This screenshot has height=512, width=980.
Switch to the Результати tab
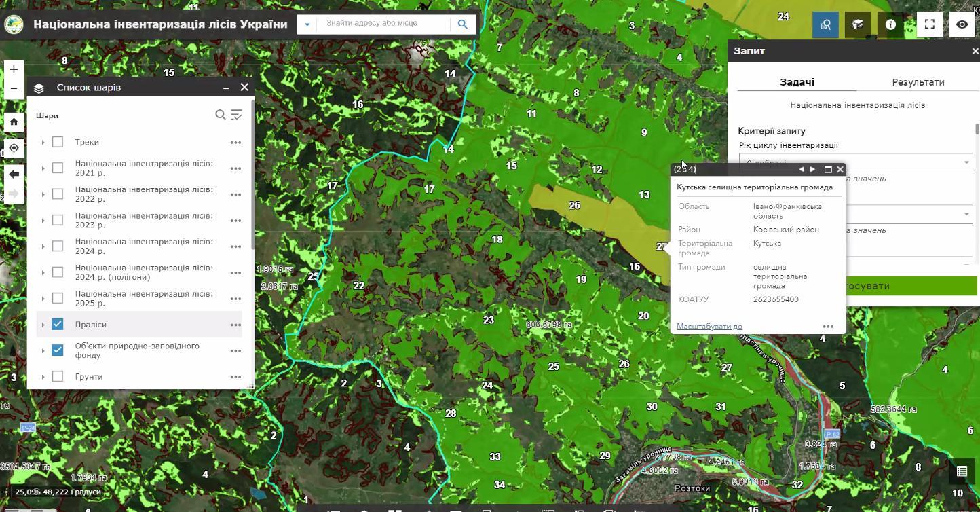click(x=918, y=82)
